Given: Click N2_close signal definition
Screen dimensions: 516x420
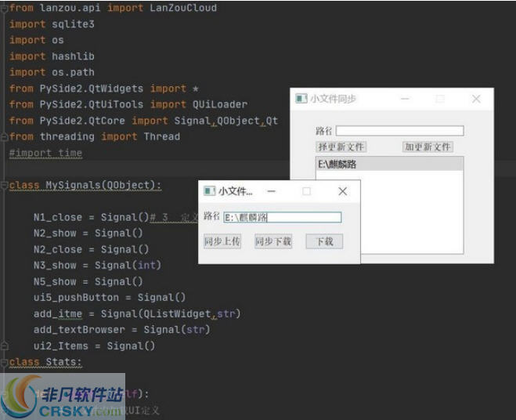Looking at the screenshot, I should click(x=91, y=249).
